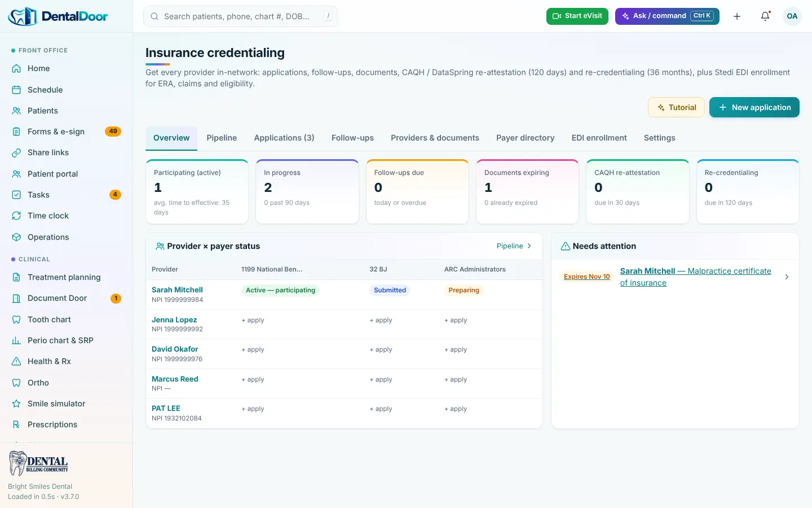Image resolution: width=812 pixels, height=508 pixels.
Task: Click the Health & Rx warning icon
Action: tap(16, 361)
